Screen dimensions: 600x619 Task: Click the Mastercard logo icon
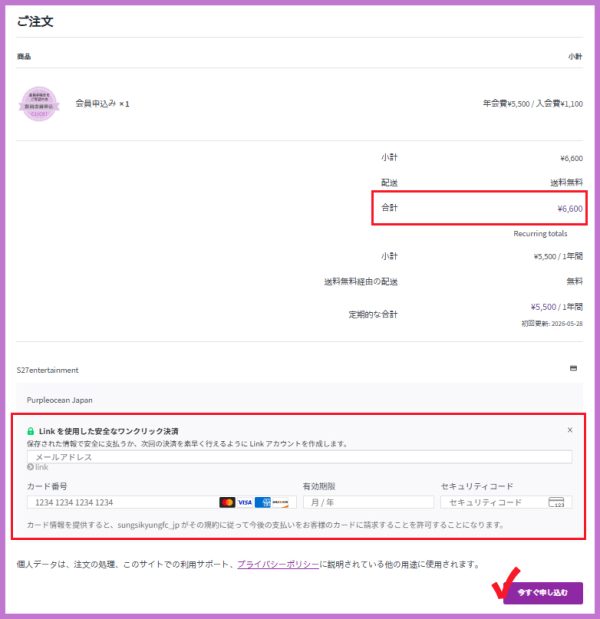227,502
